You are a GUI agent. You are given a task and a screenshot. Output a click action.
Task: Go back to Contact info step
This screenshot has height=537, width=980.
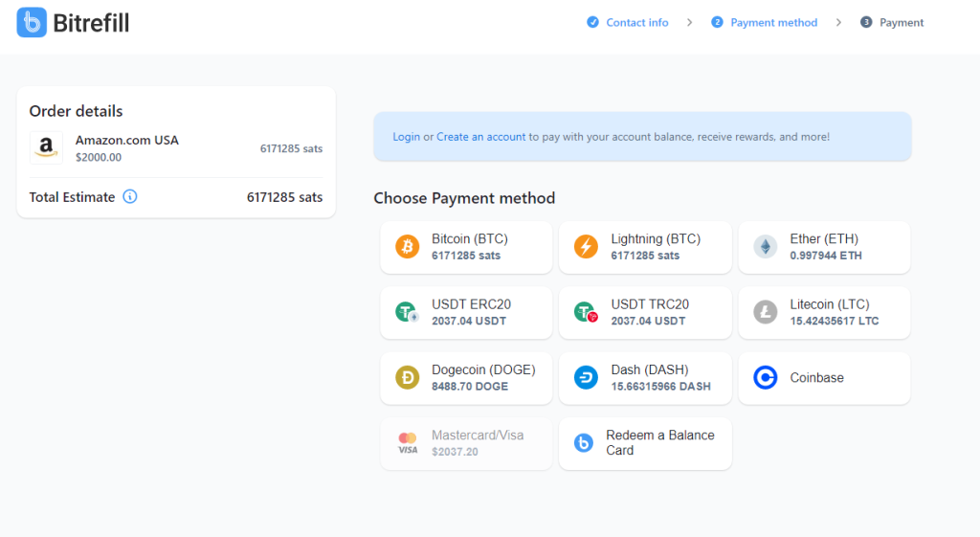click(x=636, y=23)
